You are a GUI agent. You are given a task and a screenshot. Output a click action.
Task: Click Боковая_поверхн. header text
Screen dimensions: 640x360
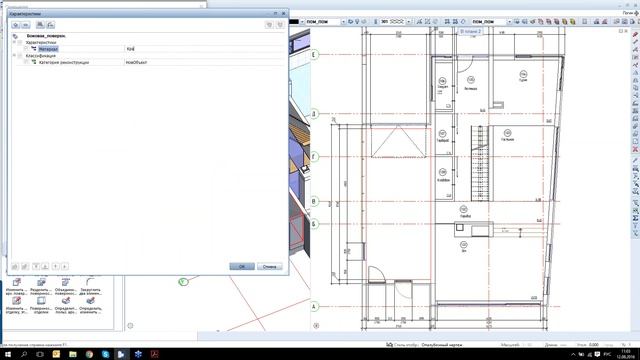(x=46, y=36)
